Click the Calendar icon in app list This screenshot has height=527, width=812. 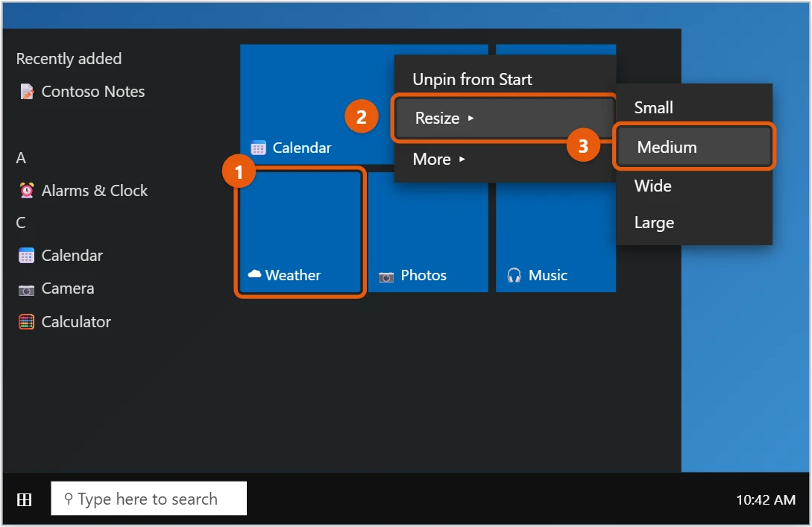click(x=26, y=255)
